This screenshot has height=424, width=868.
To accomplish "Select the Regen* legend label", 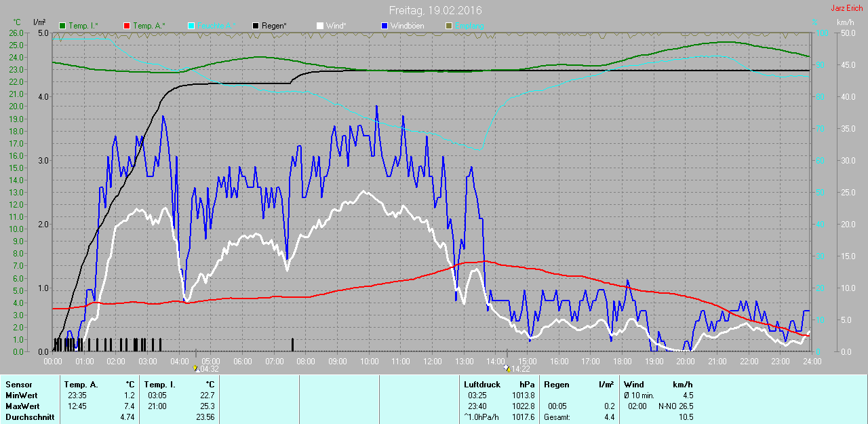I will pos(274,26).
